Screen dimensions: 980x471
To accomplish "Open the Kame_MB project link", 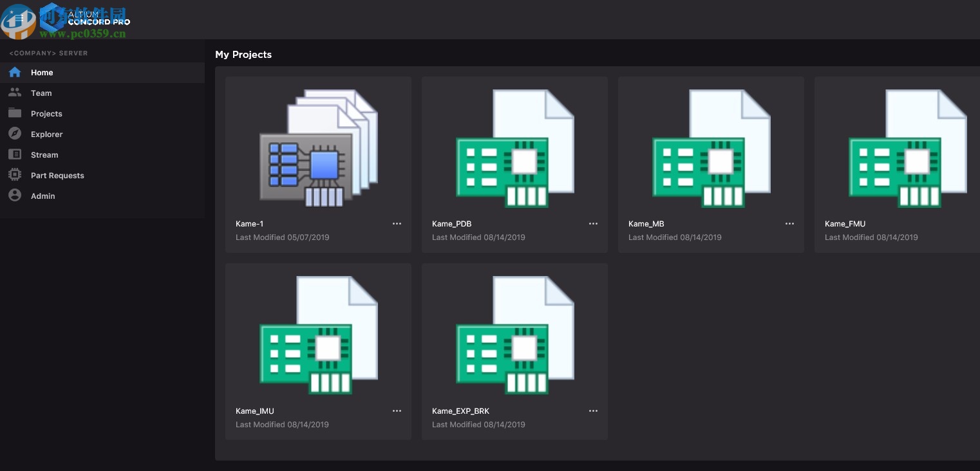I will pyautogui.click(x=646, y=223).
